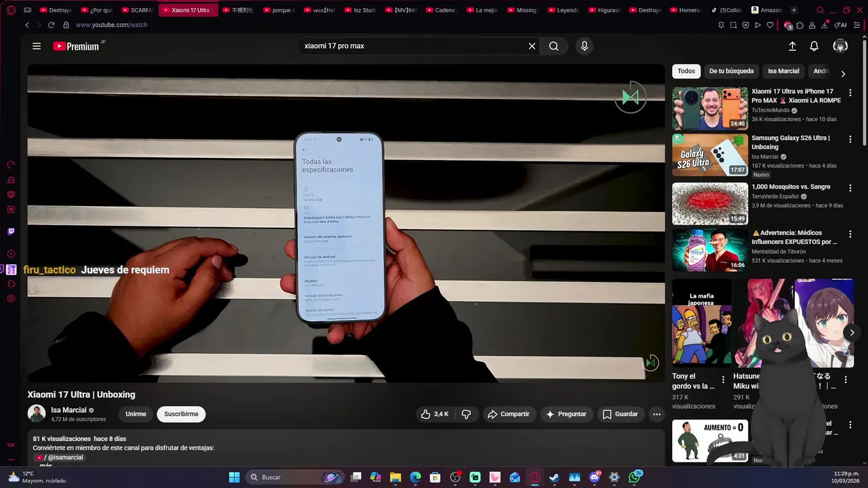The width and height of the screenshot is (868, 488).
Task: Open options for Advertencia Médicos video
Action: pos(850,234)
